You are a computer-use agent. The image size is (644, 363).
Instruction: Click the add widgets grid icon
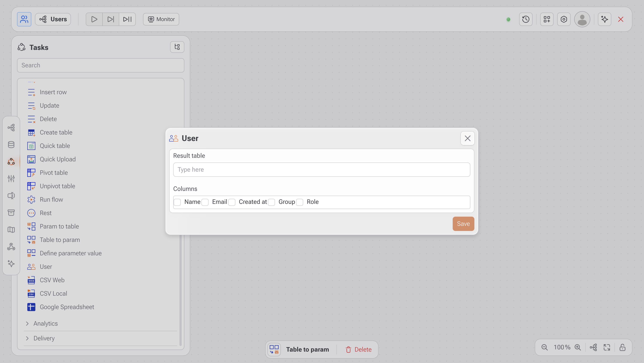(547, 19)
